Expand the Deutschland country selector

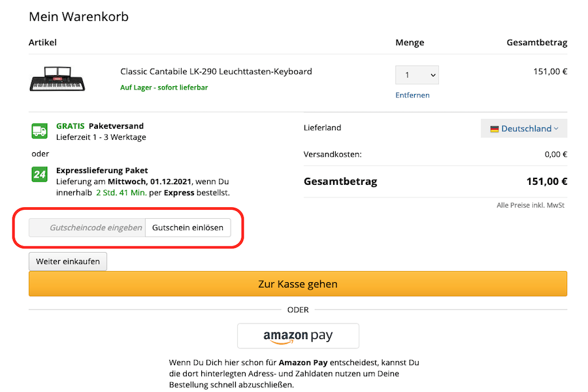pyautogui.click(x=523, y=128)
